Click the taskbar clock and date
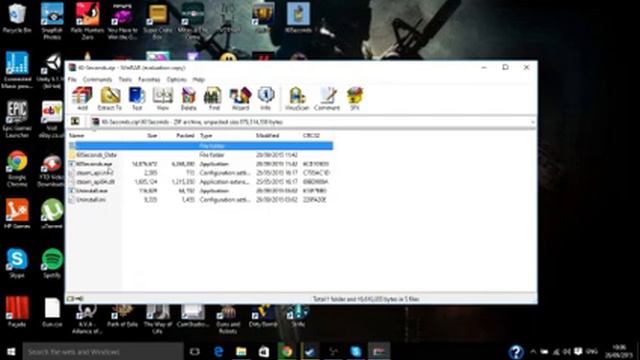 click(619, 351)
